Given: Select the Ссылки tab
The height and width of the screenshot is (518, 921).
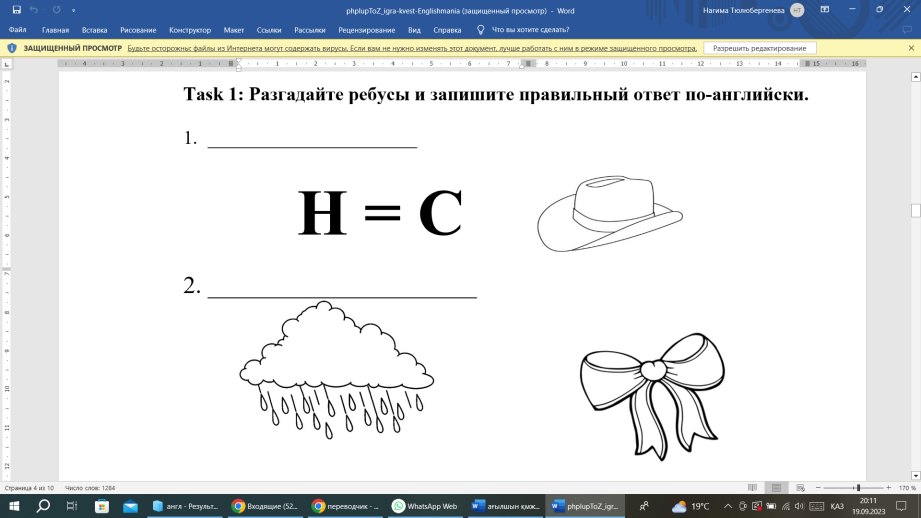Looking at the screenshot, I should point(269,30).
